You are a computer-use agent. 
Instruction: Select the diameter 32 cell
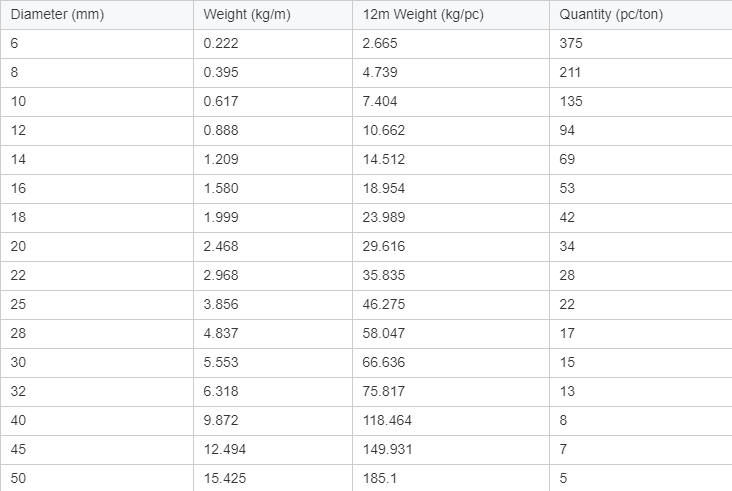[18, 392]
